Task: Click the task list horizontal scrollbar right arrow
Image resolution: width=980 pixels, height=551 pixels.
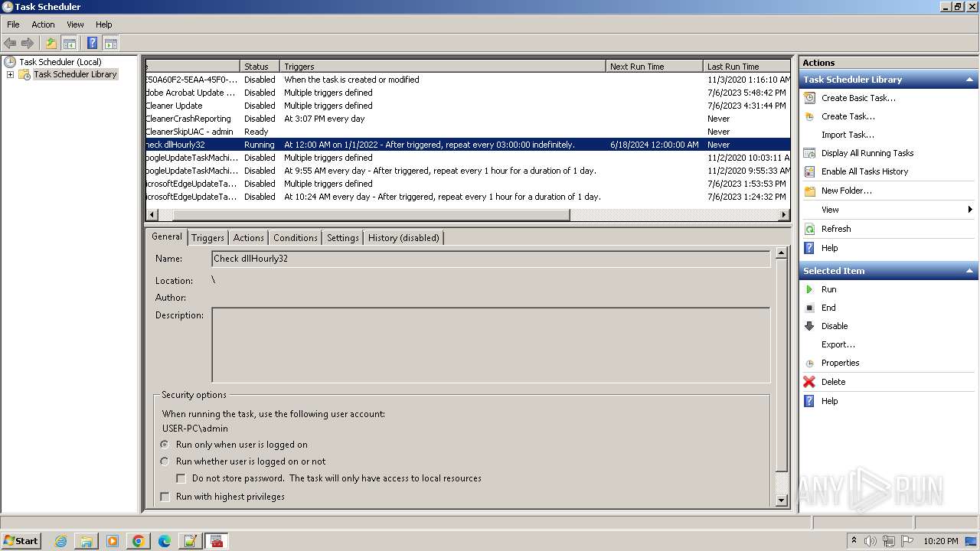Action: [x=784, y=215]
